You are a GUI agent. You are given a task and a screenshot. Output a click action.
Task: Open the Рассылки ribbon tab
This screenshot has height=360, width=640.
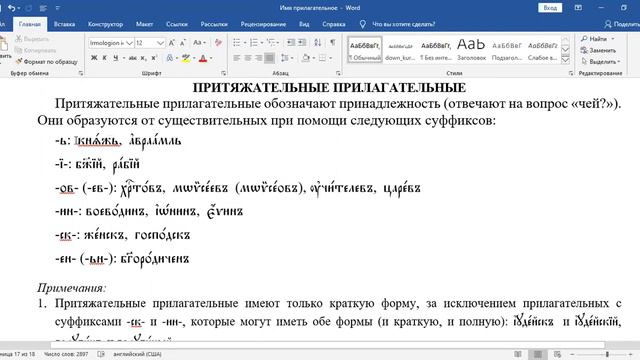tap(214, 24)
